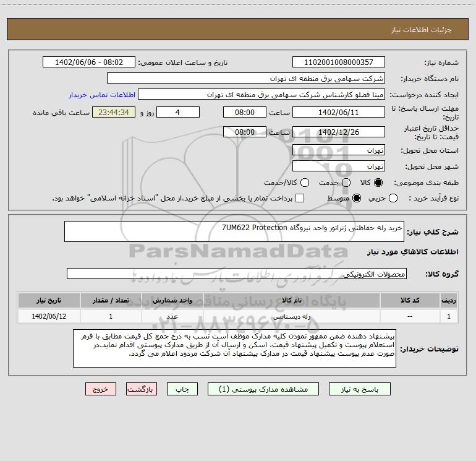Click the چاپ print button

pos(182,389)
